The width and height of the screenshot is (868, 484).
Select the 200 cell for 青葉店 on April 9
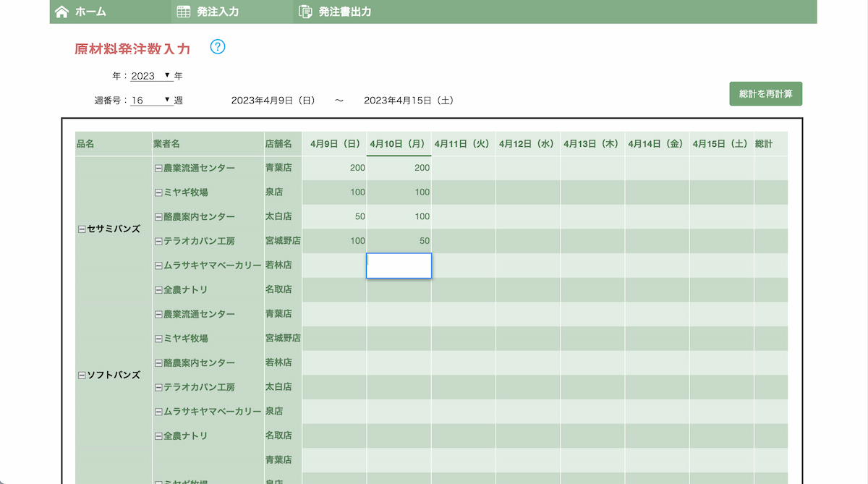pos(334,167)
